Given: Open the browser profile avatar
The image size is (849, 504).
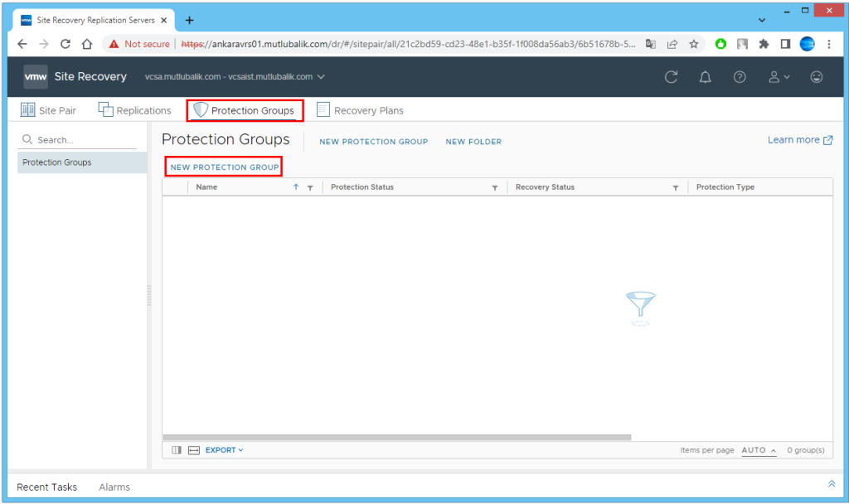Looking at the screenshot, I should [807, 44].
